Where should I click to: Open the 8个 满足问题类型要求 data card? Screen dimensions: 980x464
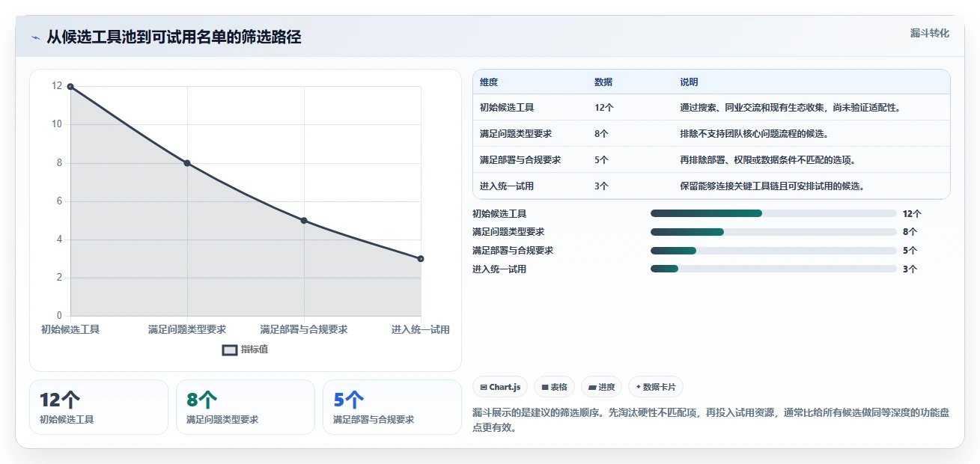246,407
